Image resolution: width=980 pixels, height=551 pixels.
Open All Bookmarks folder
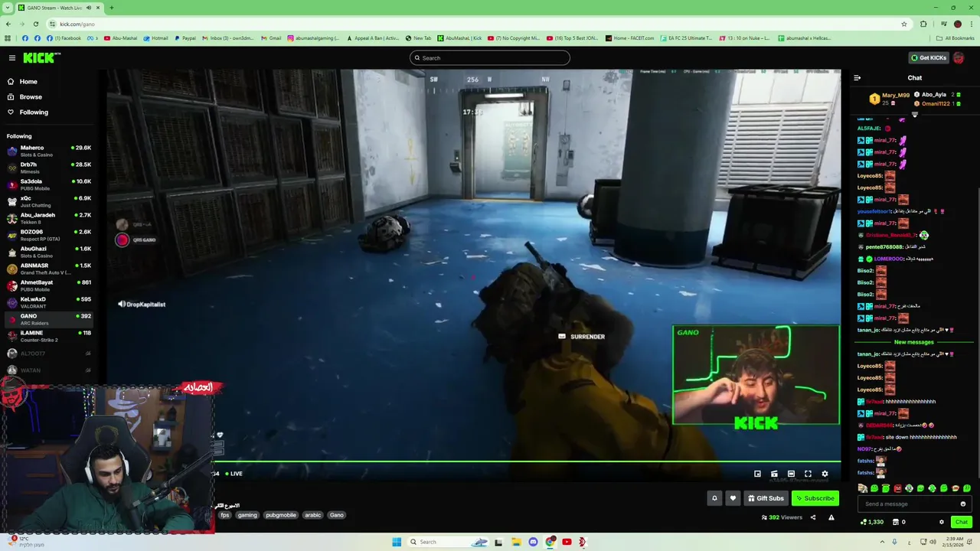click(955, 38)
